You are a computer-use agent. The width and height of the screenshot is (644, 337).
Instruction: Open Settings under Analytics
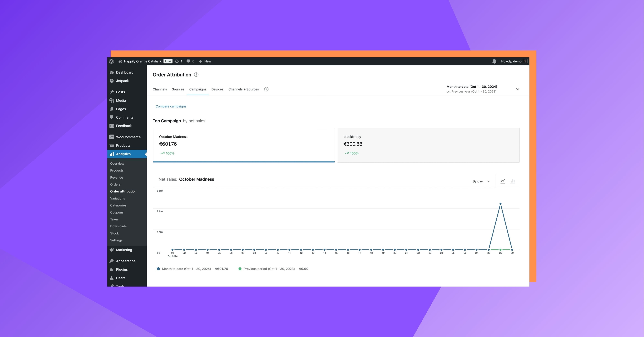pyautogui.click(x=116, y=240)
